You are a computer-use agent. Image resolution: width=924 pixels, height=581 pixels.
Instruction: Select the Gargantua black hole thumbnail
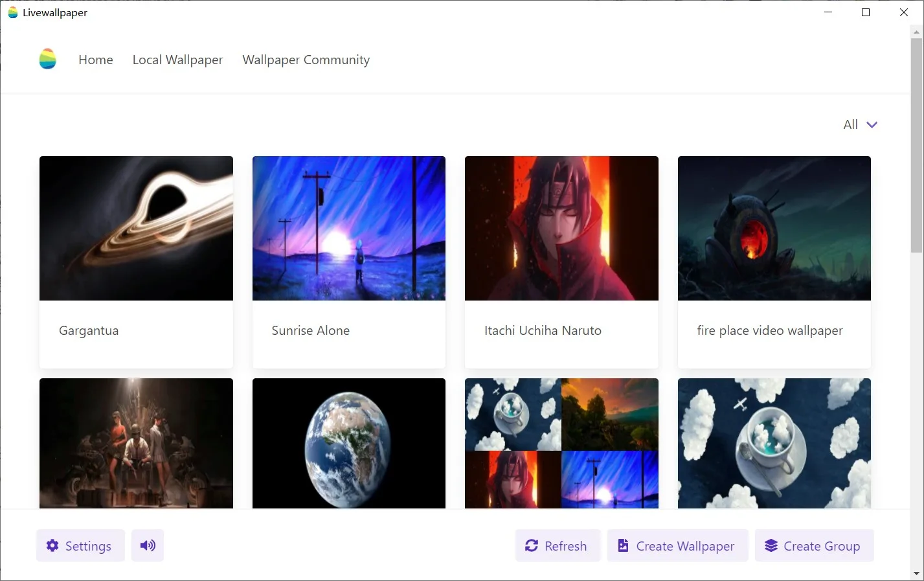coord(136,228)
